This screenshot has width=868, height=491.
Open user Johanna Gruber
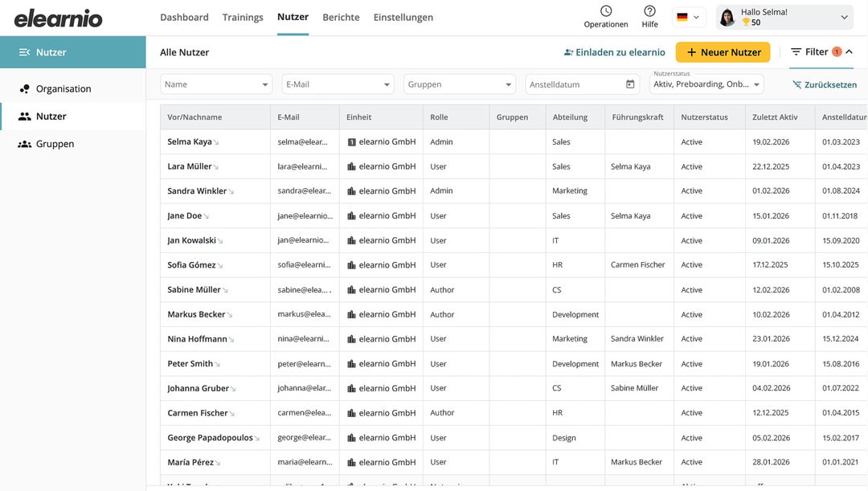pos(198,388)
